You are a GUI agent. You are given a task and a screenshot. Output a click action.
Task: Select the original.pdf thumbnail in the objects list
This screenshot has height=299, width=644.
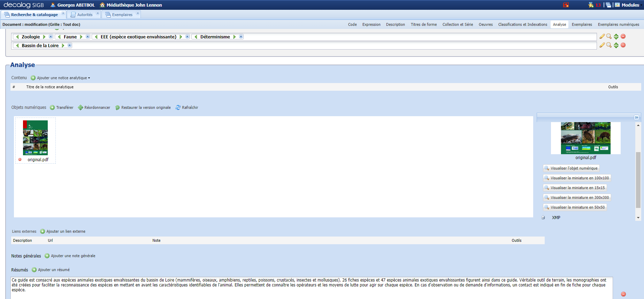35,138
